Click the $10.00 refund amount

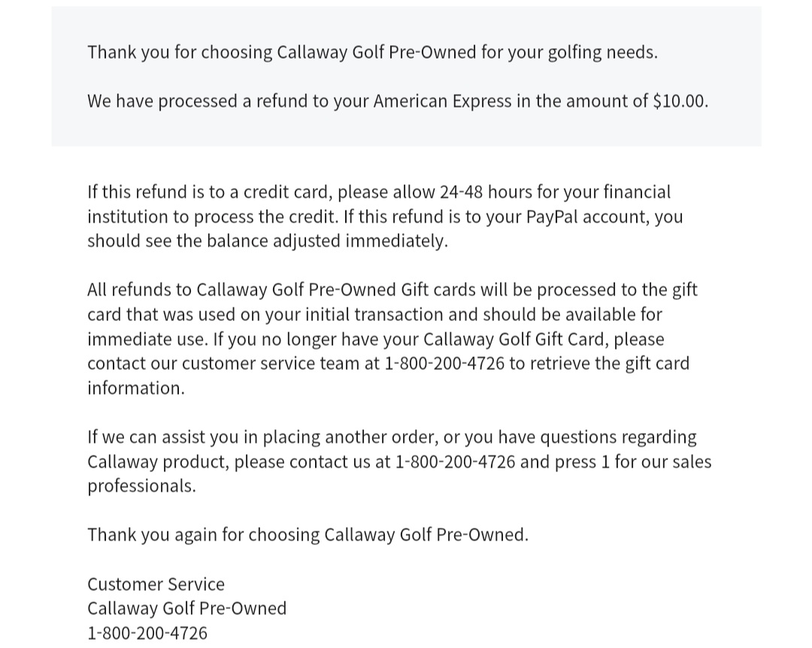coord(680,101)
